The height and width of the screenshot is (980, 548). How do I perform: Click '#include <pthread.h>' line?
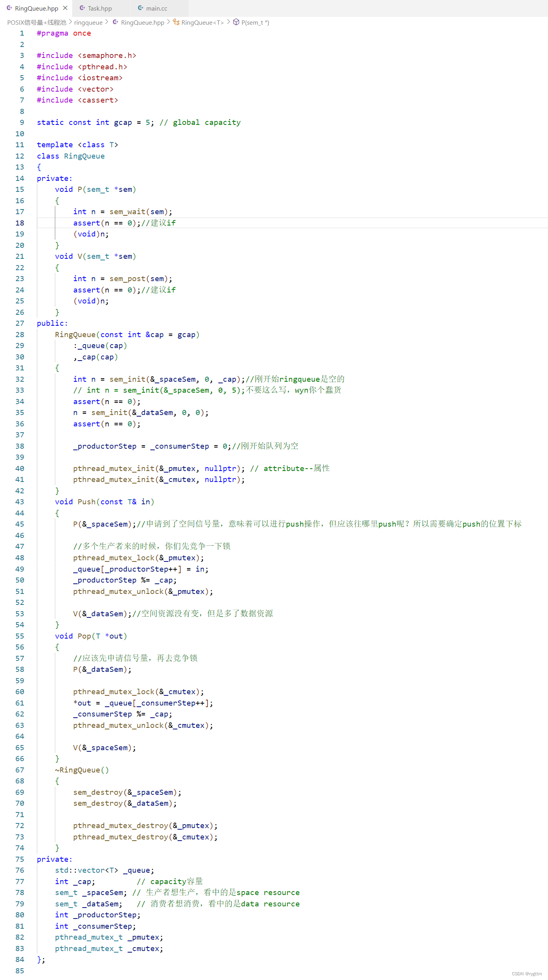point(82,67)
